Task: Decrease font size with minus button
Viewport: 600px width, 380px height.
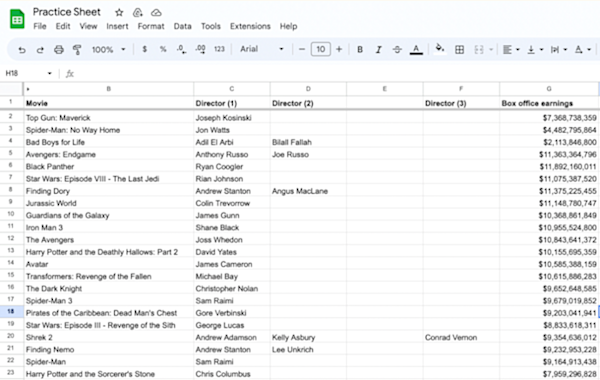Action: [302, 49]
